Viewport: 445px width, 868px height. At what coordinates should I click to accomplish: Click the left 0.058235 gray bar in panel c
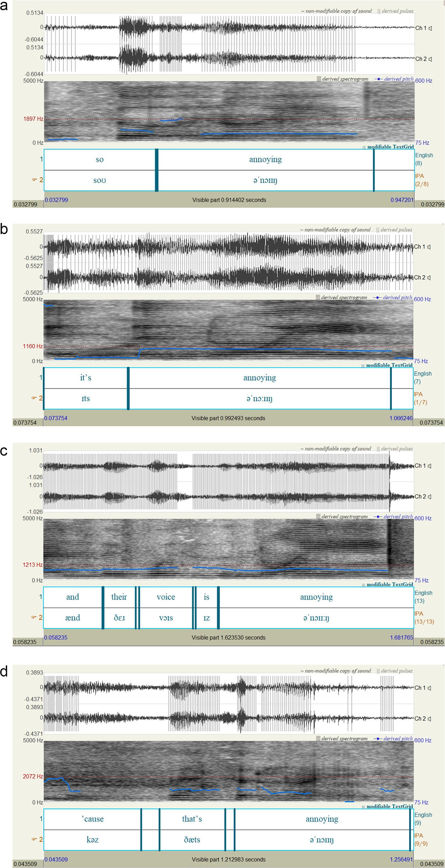[x=28, y=642]
